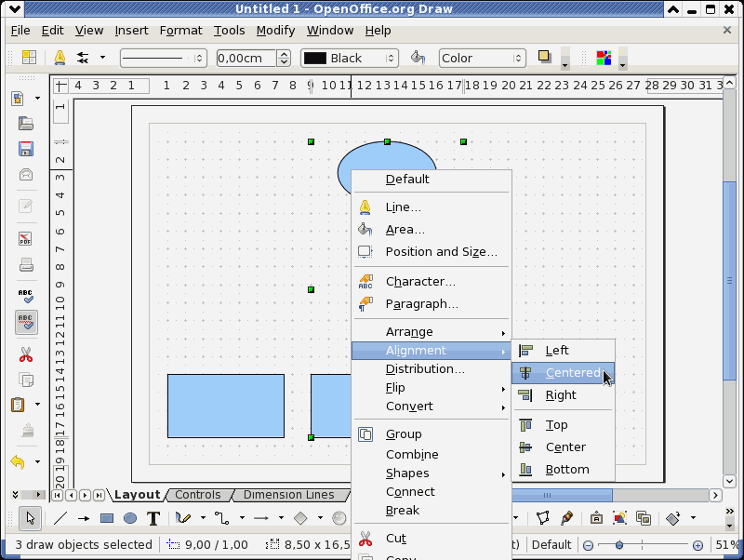Expand the Undo history dropdown arrow
The image size is (744, 560).
37,461
